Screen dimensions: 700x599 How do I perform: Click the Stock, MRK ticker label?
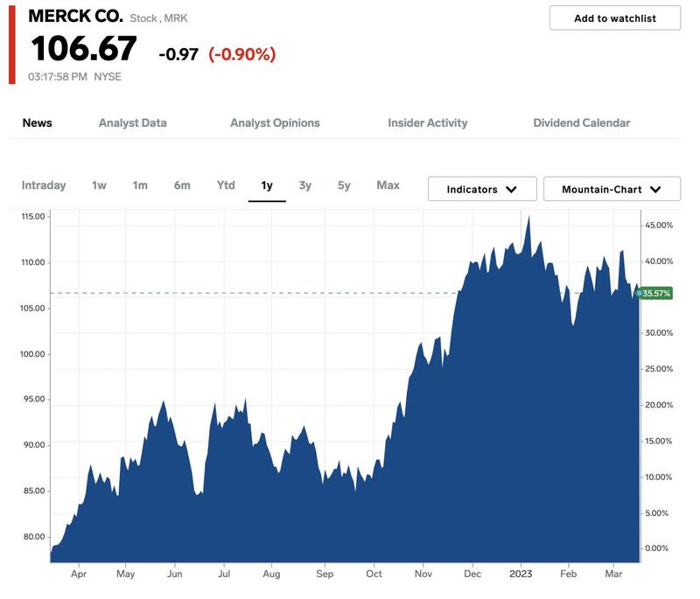(158, 18)
